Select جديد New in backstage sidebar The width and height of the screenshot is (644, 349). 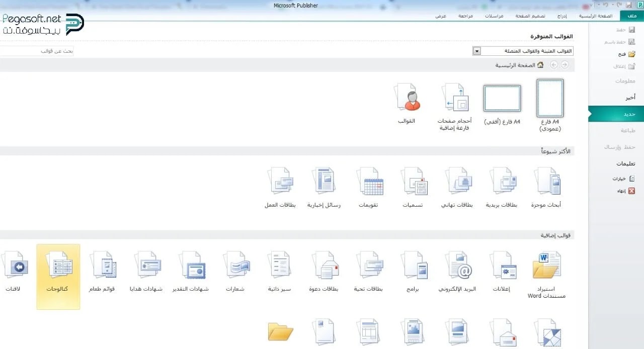pyautogui.click(x=616, y=114)
